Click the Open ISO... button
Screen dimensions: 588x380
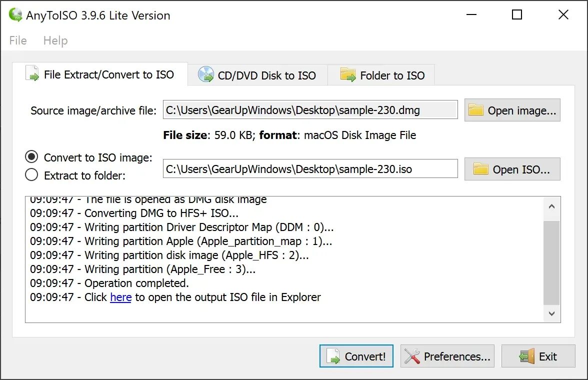coord(512,169)
